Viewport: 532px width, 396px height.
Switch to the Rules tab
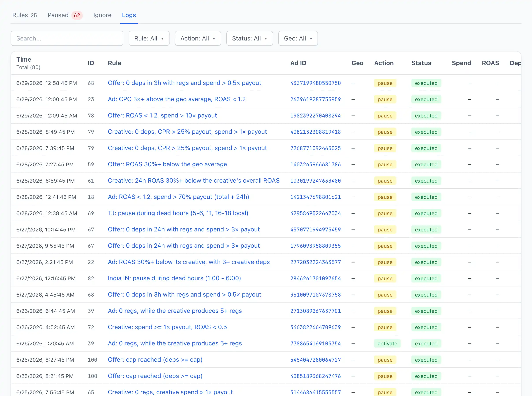pos(24,15)
